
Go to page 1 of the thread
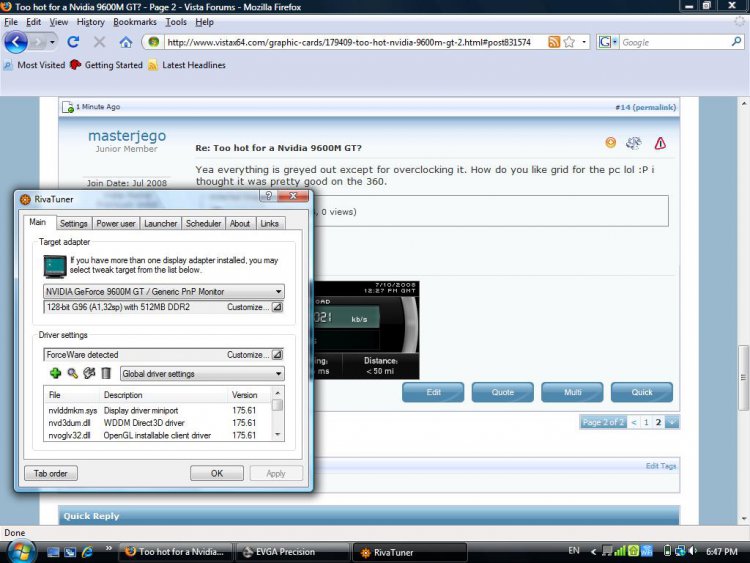pyautogui.click(x=646, y=422)
